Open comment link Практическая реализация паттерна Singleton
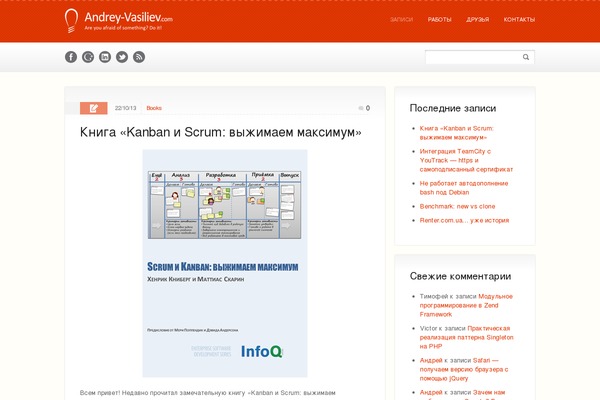 coord(466,337)
